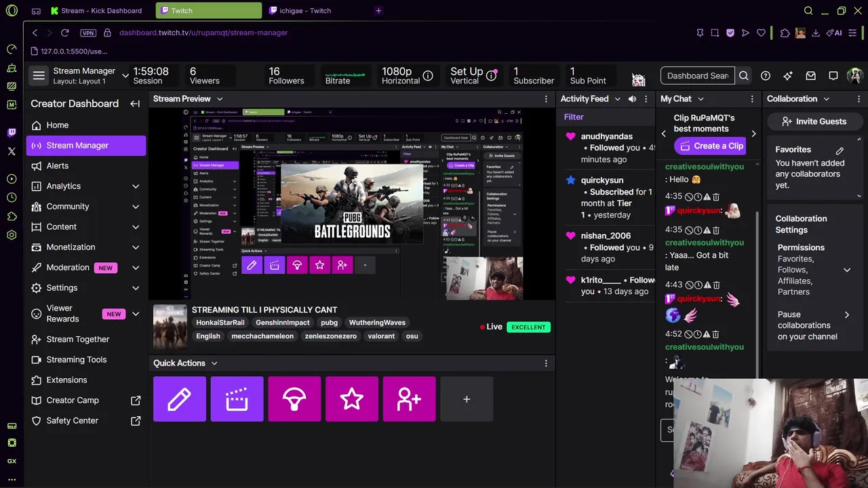
Task: Open the Activity Feed Filter link
Action: pyautogui.click(x=574, y=117)
